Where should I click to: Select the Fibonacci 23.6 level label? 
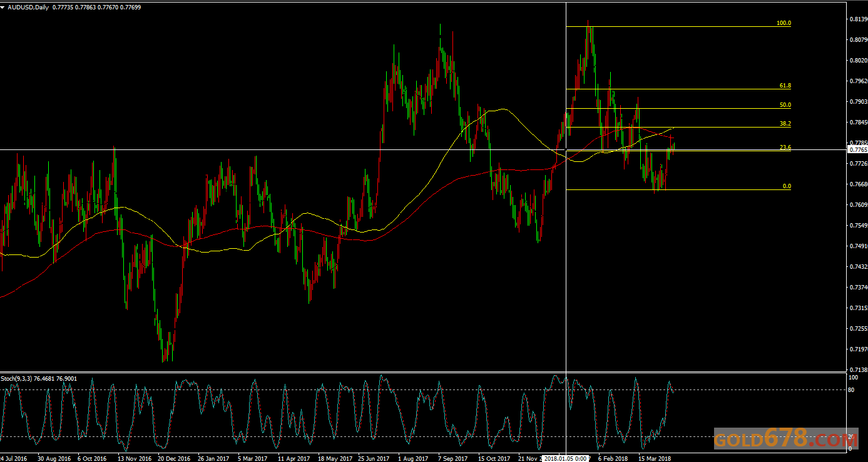(x=785, y=148)
